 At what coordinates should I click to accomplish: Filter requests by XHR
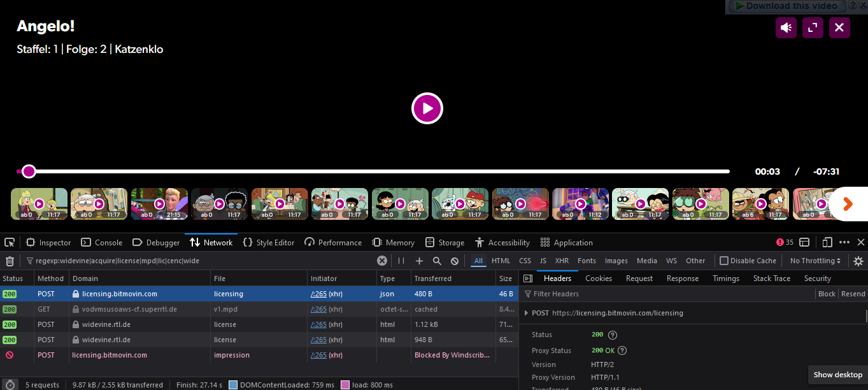pyautogui.click(x=562, y=261)
